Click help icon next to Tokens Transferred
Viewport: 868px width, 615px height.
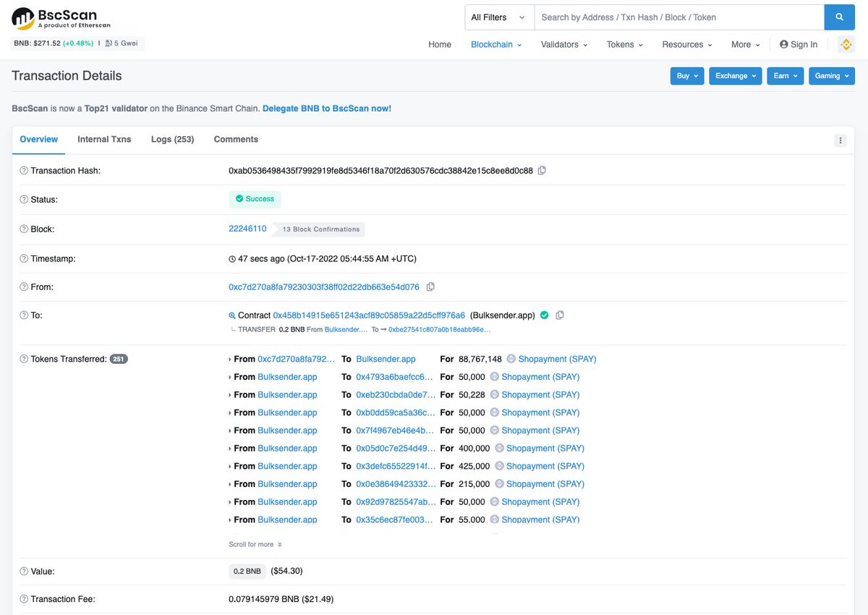[24, 359]
